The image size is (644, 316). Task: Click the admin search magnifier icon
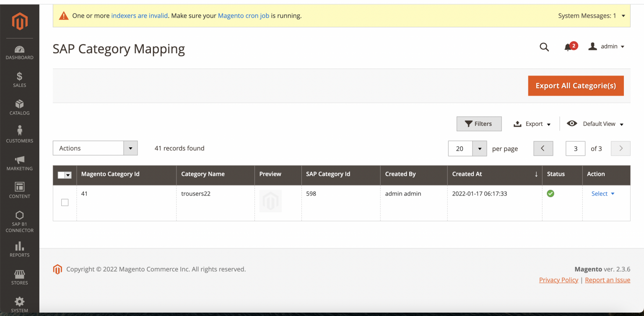point(544,47)
